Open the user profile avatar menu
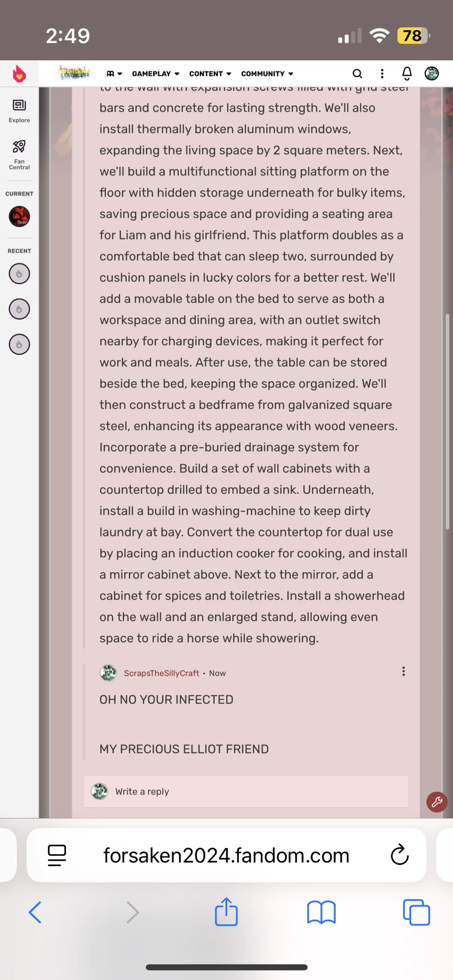453x980 pixels. [431, 74]
